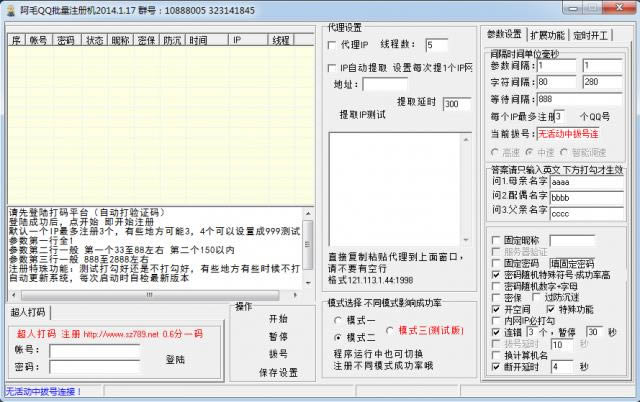Click the 地址 input field
Viewport: 640px width, 402px height.
point(384,85)
